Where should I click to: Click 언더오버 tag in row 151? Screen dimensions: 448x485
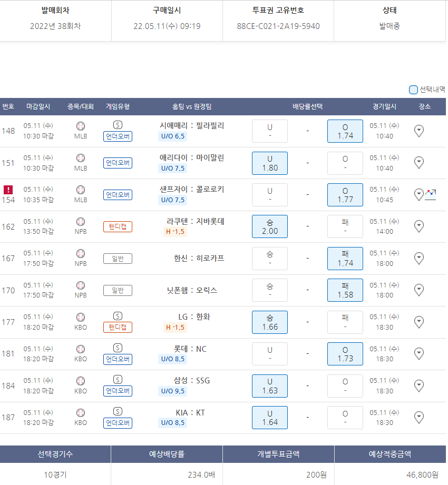coord(118,163)
